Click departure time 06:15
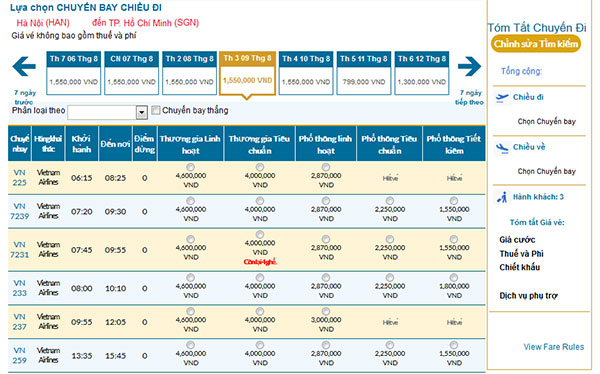 tap(82, 178)
